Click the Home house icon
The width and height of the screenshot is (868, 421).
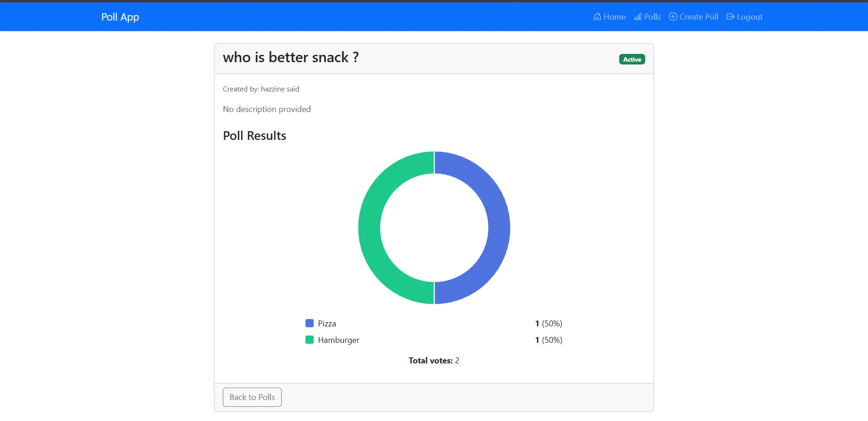coord(597,17)
